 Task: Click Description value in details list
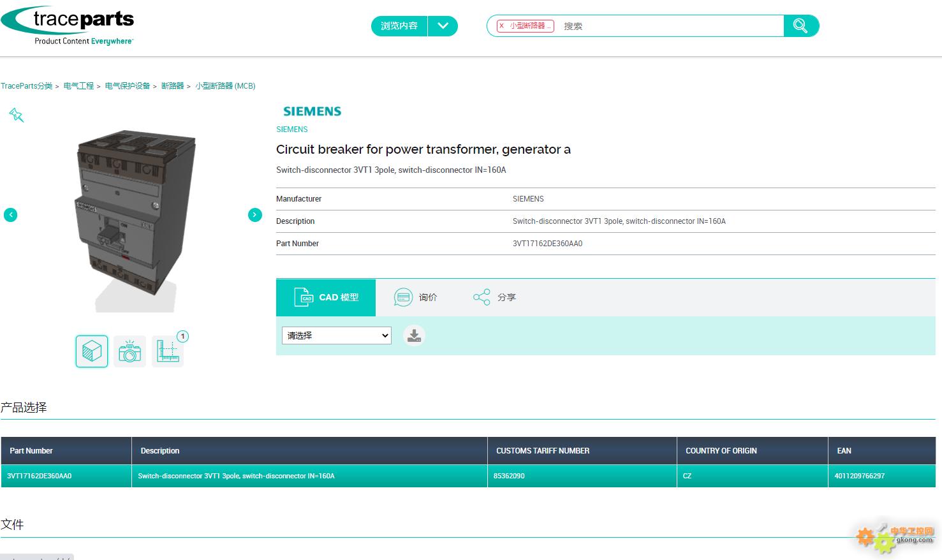[619, 221]
